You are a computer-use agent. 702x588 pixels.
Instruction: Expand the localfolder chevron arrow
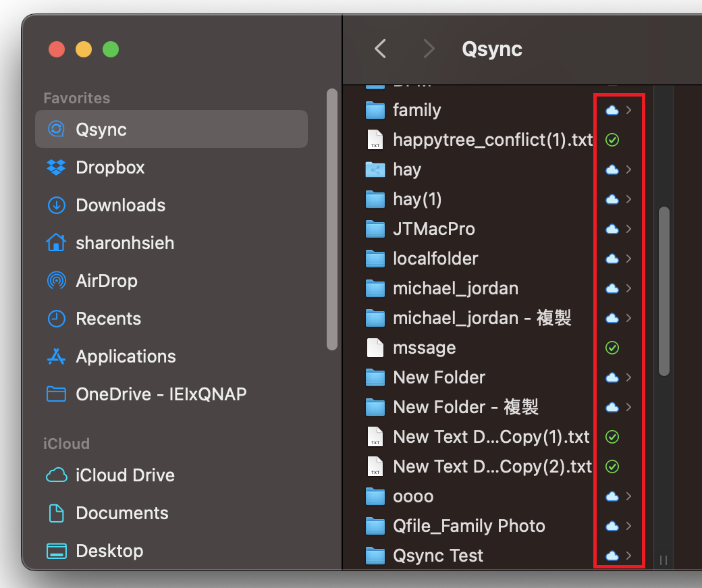629,259
